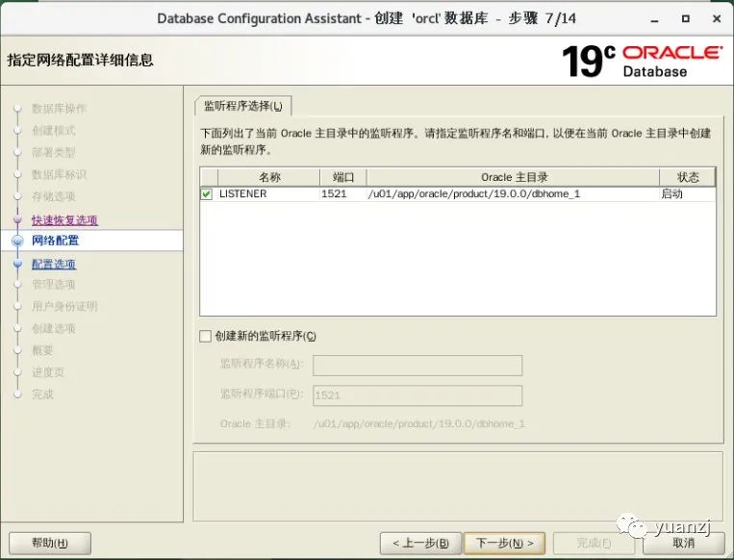Click the 监听程序端口(P) input field
The width and height of the screenshot is (734, 560).
tap(418, 395)
